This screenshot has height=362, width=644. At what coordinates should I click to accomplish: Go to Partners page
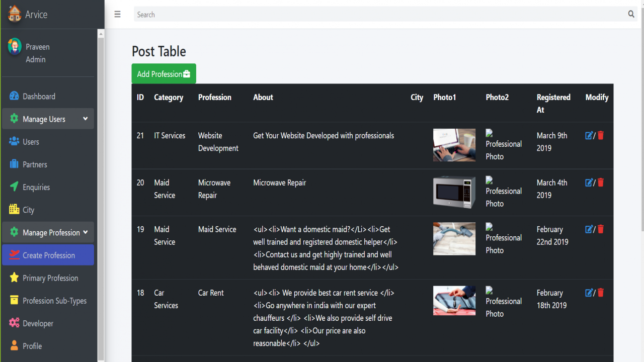tap(48, 164)
